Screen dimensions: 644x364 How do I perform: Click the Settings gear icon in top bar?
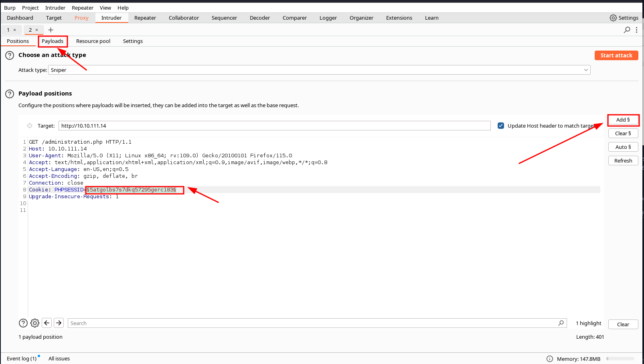point(613,18)
